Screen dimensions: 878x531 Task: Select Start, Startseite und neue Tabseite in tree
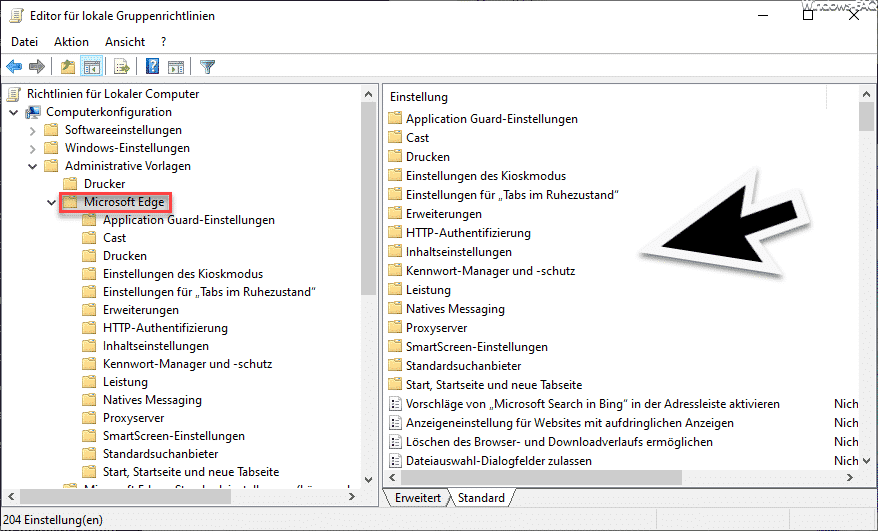point(191,472)
